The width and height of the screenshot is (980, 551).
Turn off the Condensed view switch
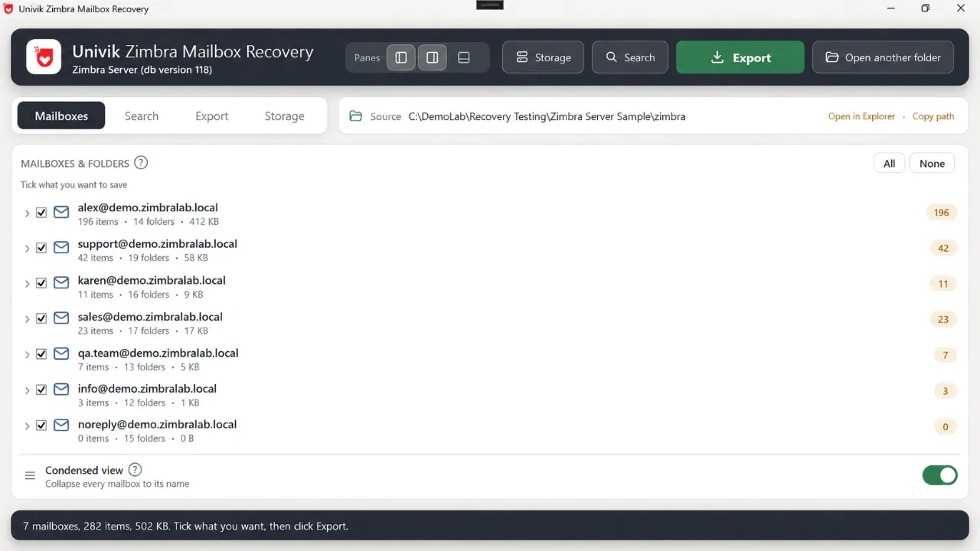940,475
